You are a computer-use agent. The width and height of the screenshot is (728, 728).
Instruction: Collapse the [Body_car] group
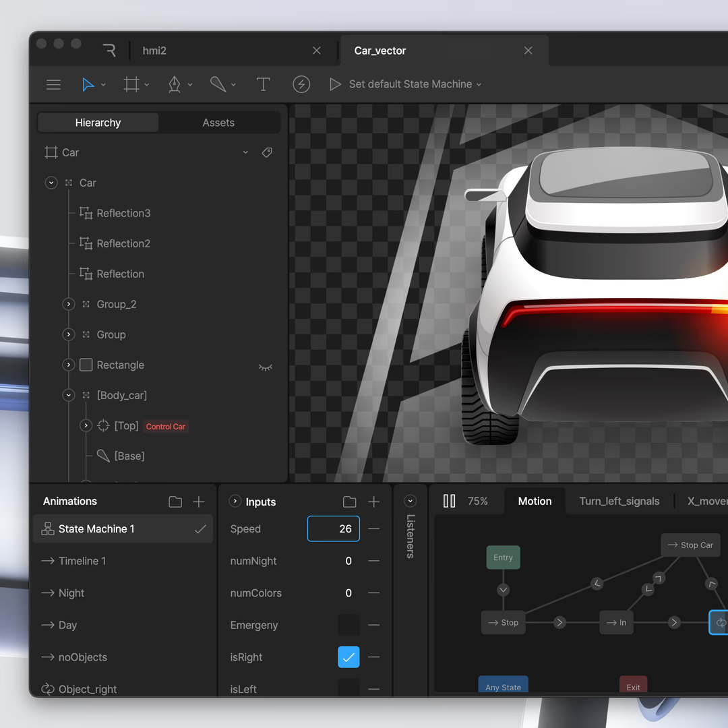(x=68, y=396)
